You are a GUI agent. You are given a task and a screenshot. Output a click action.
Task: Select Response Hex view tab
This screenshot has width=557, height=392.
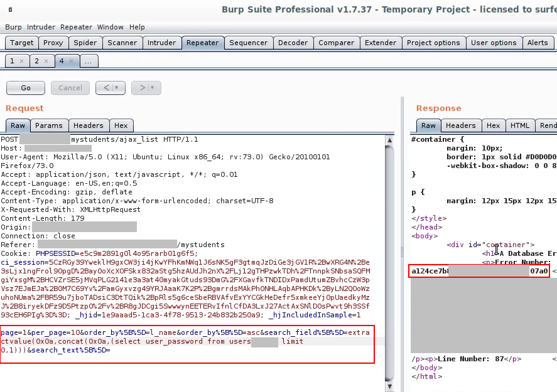pyautogui.click(x=494, y=125)
